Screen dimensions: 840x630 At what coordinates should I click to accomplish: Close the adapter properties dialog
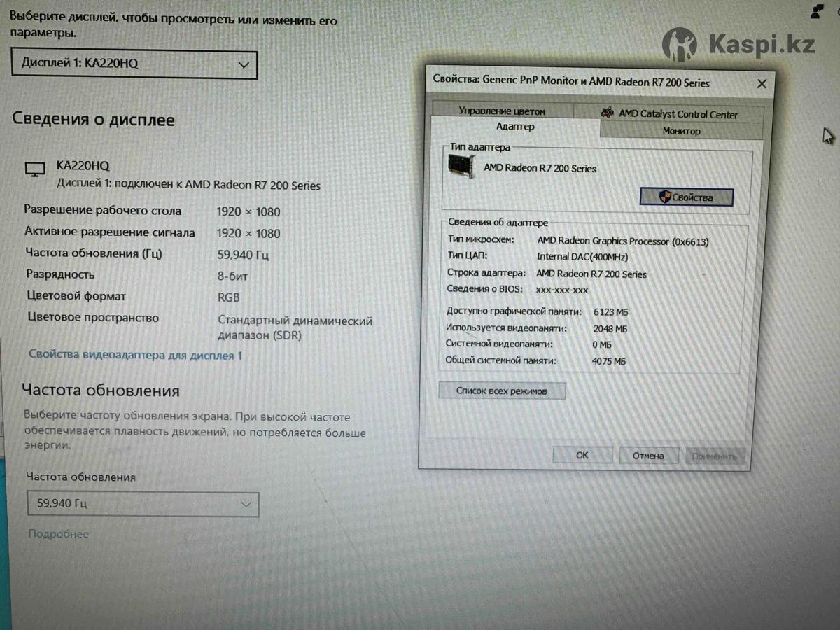tap(762, 84)
